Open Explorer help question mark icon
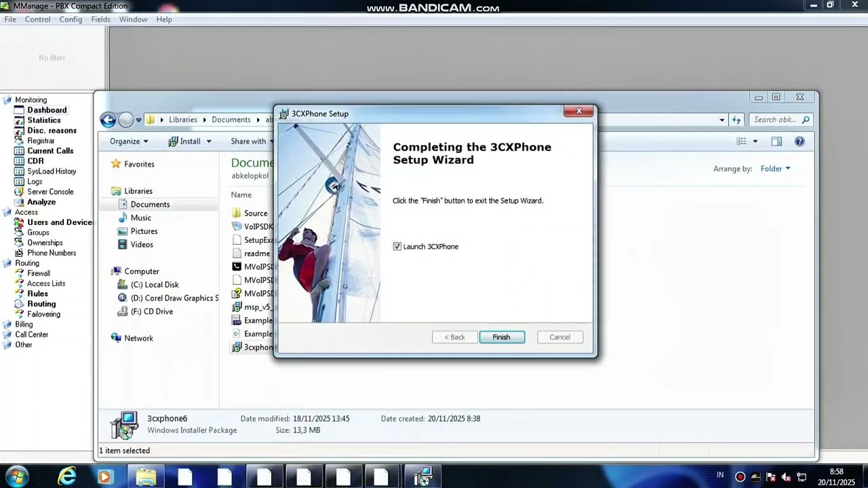Image resolution: width=868 pixels, height=488 pixels. pyautogui.click(x=800, y=141)
